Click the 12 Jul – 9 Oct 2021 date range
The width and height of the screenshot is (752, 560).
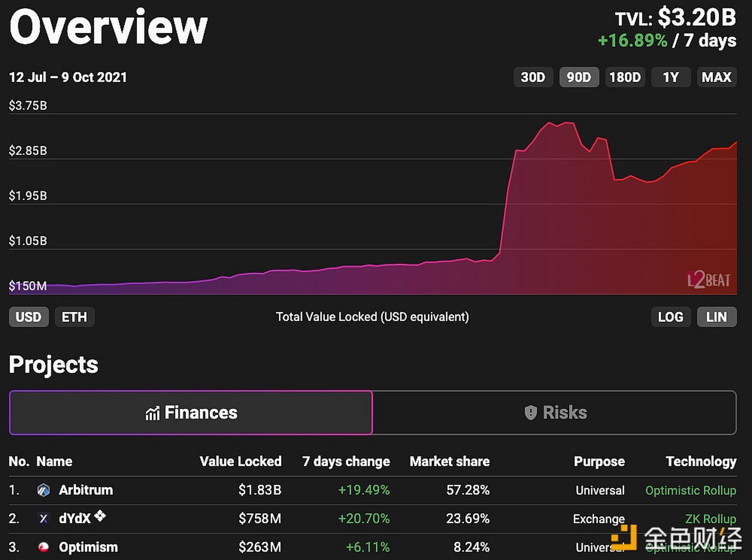[68, 77]
